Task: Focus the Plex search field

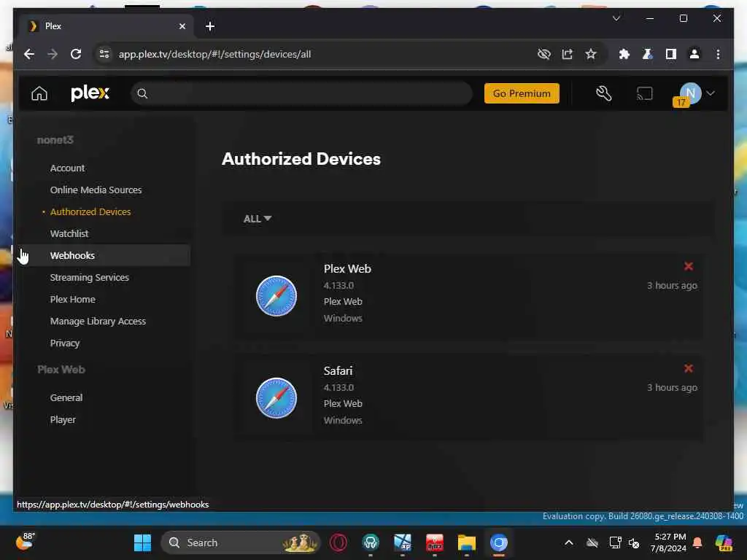Action: [301, 93]
